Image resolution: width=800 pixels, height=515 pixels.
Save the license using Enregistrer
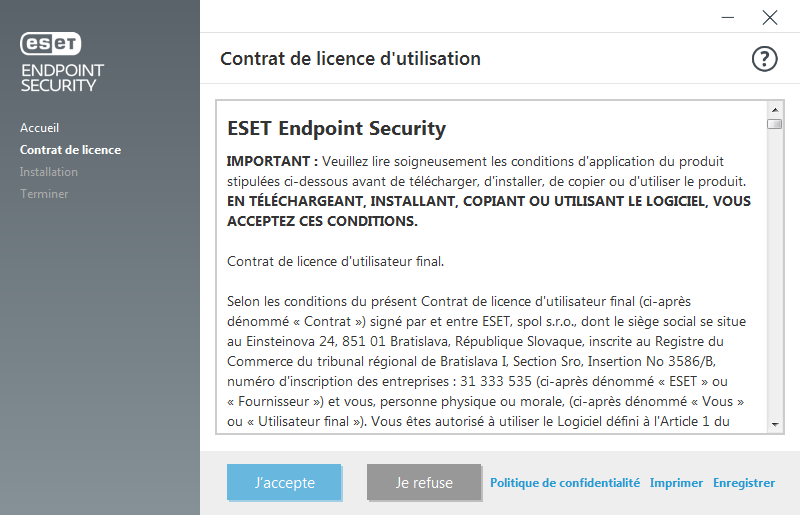[x=744, y=482]
